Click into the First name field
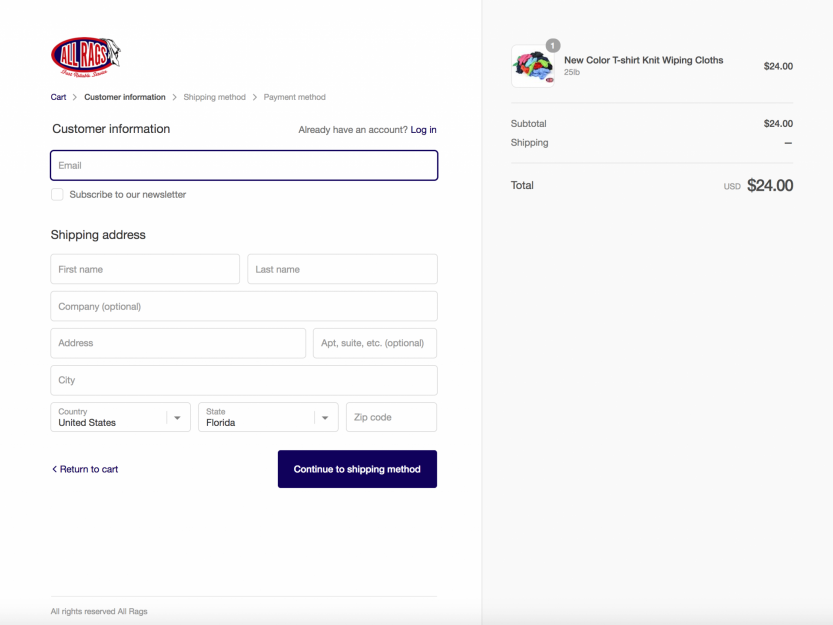Image resolution: width=833 pixels, height=625 pixels. pos(145,269)
